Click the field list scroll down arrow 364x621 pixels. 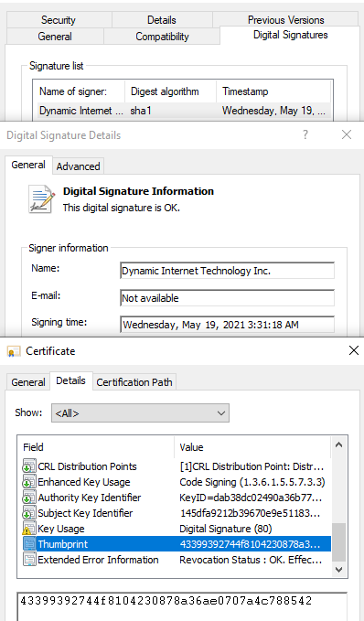click(338, 570)
